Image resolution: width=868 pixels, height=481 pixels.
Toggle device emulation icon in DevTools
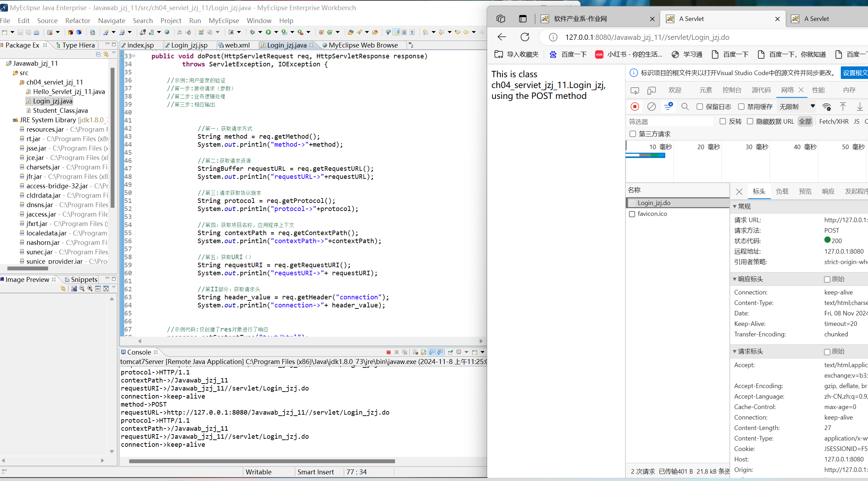[651, 91]
